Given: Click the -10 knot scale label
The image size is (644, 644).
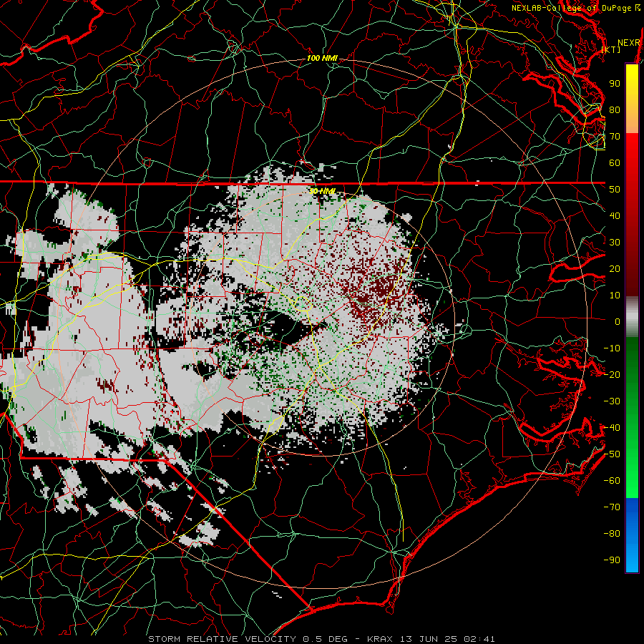Looking at the screenshot, I should (x=612, y=348).
